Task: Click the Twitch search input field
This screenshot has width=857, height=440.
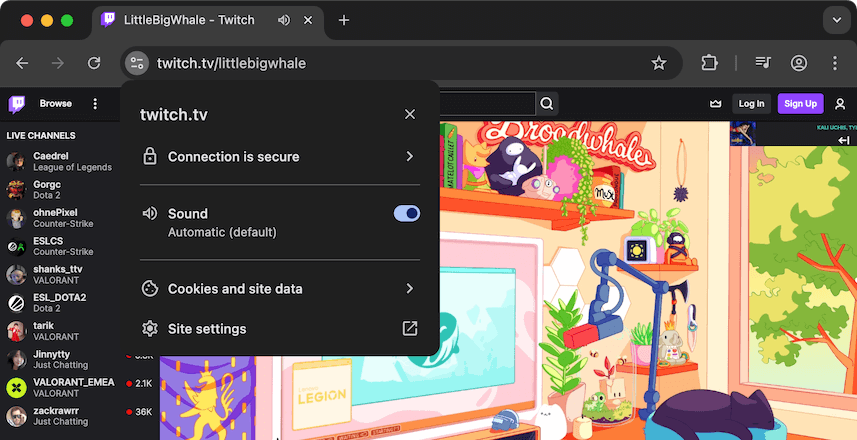Action: click(x=486, y=104)
